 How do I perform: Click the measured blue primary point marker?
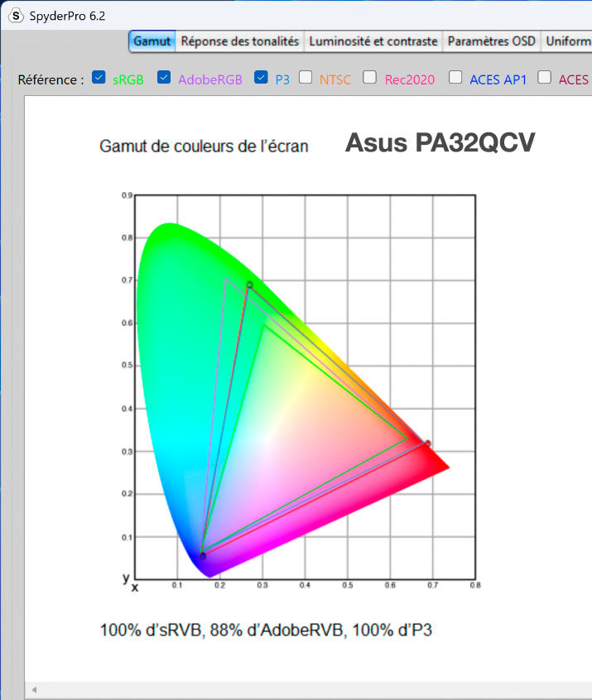tap(203, 556)
